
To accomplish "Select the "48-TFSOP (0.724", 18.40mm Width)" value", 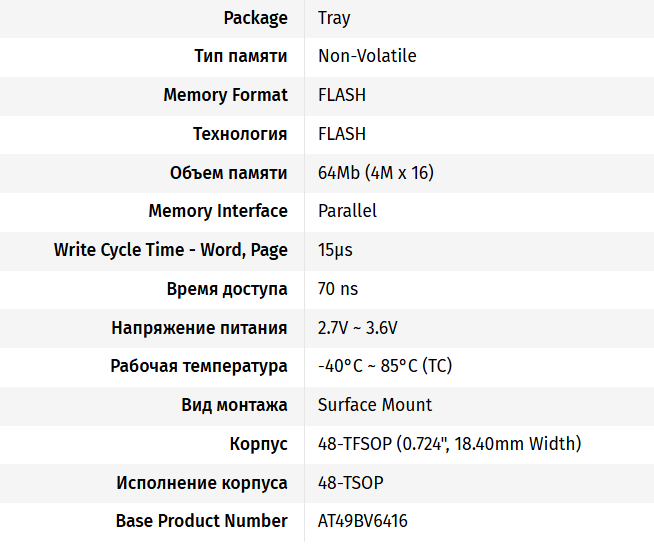I will [x=449, y=444].
